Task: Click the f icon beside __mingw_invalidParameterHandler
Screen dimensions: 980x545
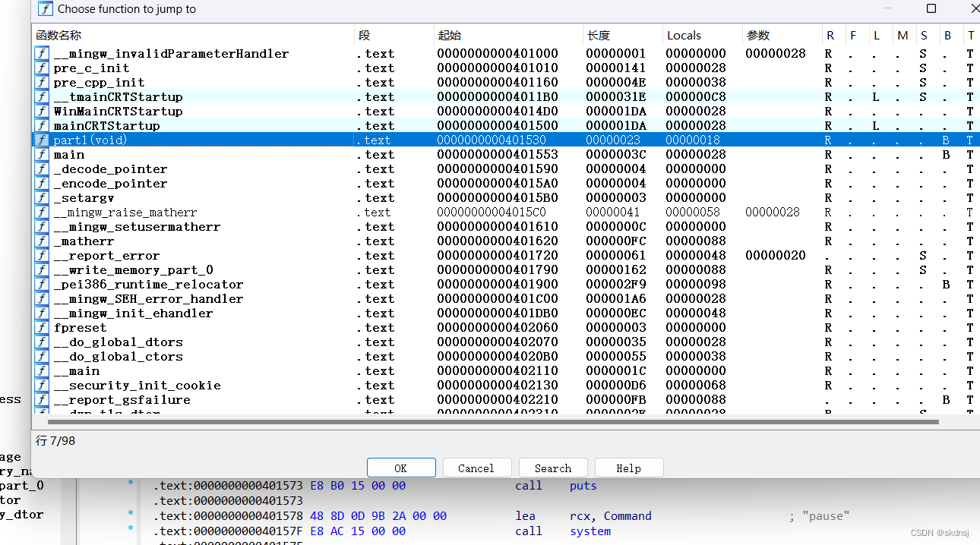Action: pyautogui.click(x=41, y=53)
